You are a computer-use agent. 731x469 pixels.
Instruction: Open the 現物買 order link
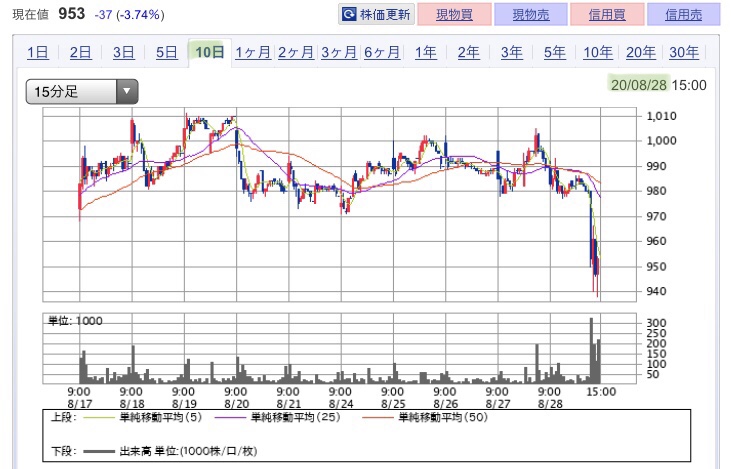point(455,14)
